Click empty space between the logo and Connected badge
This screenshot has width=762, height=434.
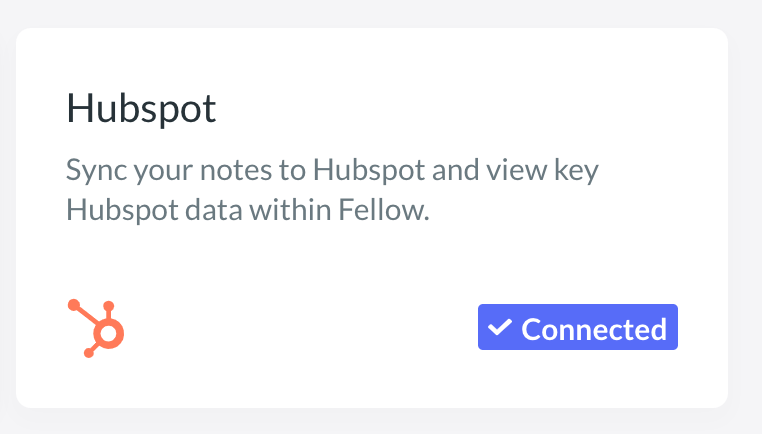301,328
